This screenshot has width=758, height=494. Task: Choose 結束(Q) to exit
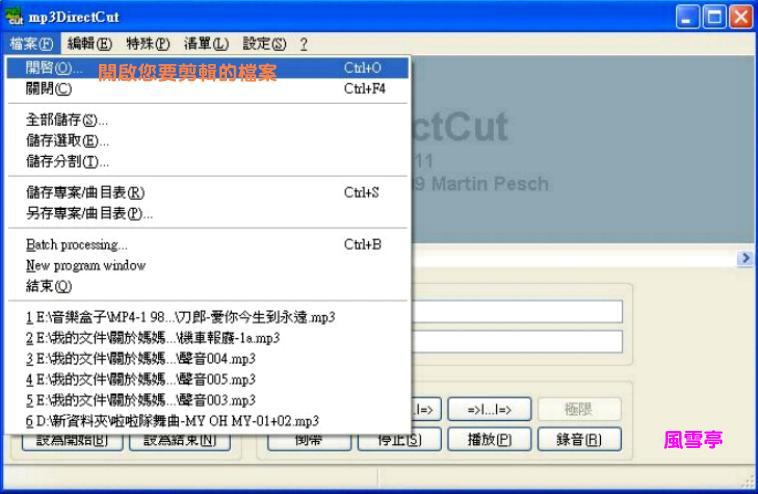click(x=207, y=286)
